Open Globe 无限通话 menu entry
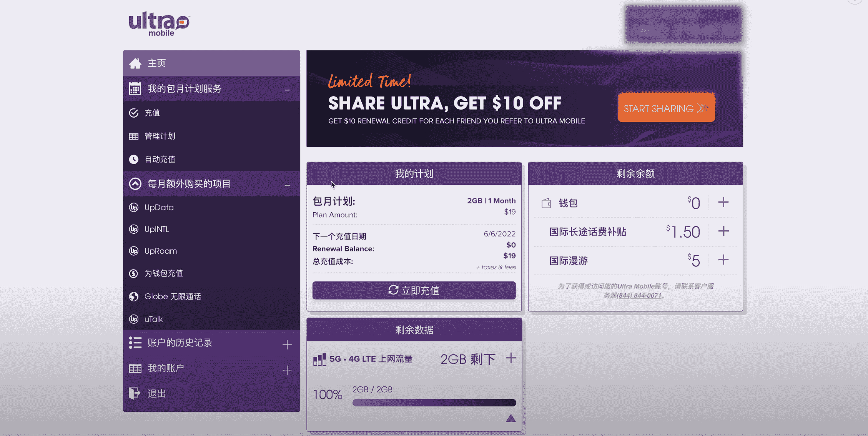This screenshot has height=436, width=868. [x=211, y=296]
